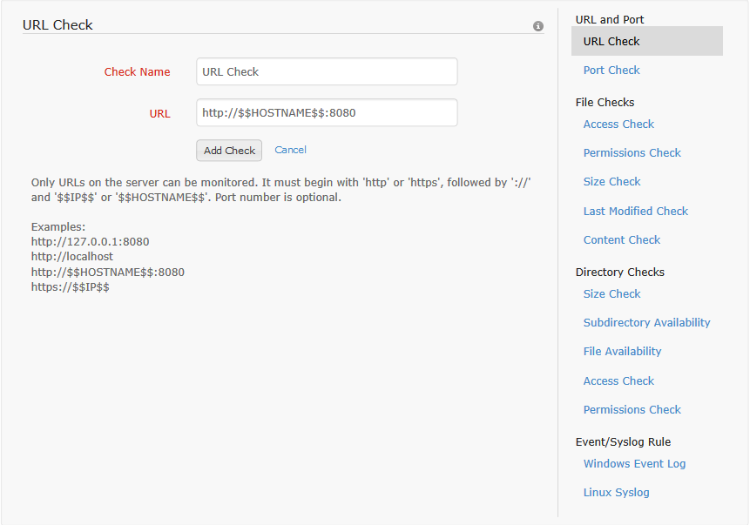This screenshot has width=750, height=525.
Task: Open Access Check under Directory Checks
Action: [x=618, y=381]
